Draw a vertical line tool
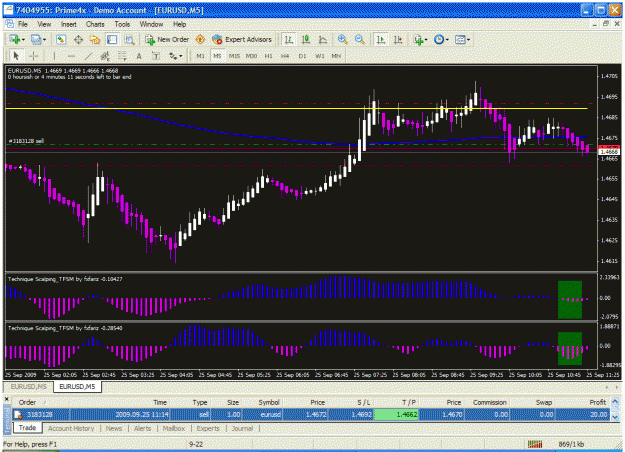The width and height of the screenshot is (625, 452). 54,56
